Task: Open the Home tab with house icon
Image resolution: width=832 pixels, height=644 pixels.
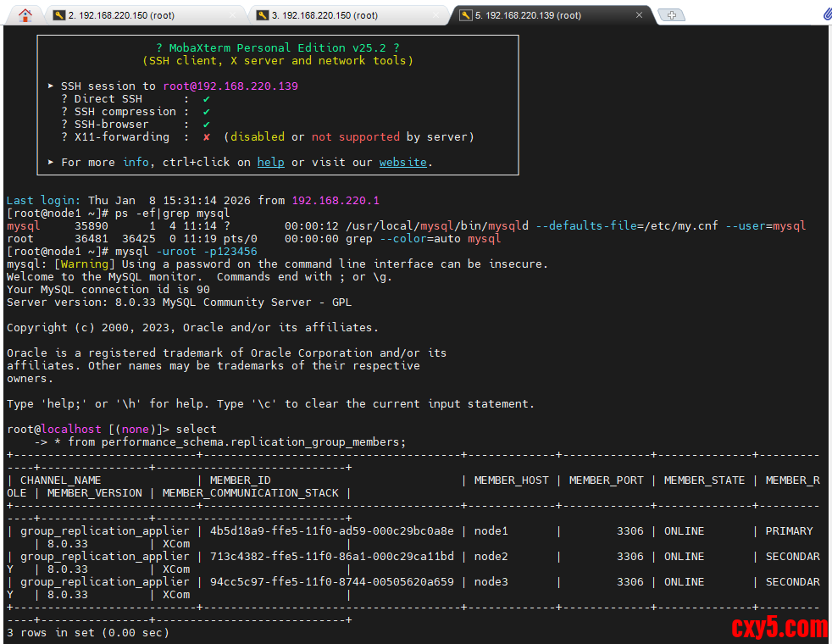Action: (25, 14)
